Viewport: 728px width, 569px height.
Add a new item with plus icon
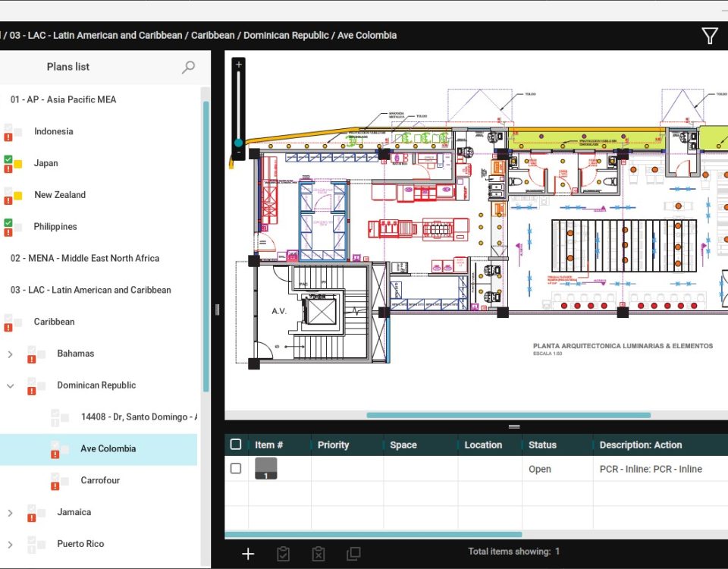(x=248, y=554)
